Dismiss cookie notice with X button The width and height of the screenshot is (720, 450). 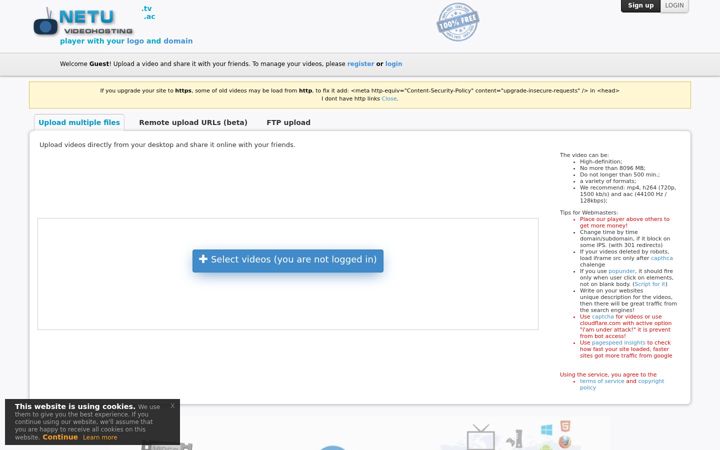(172, 405)
